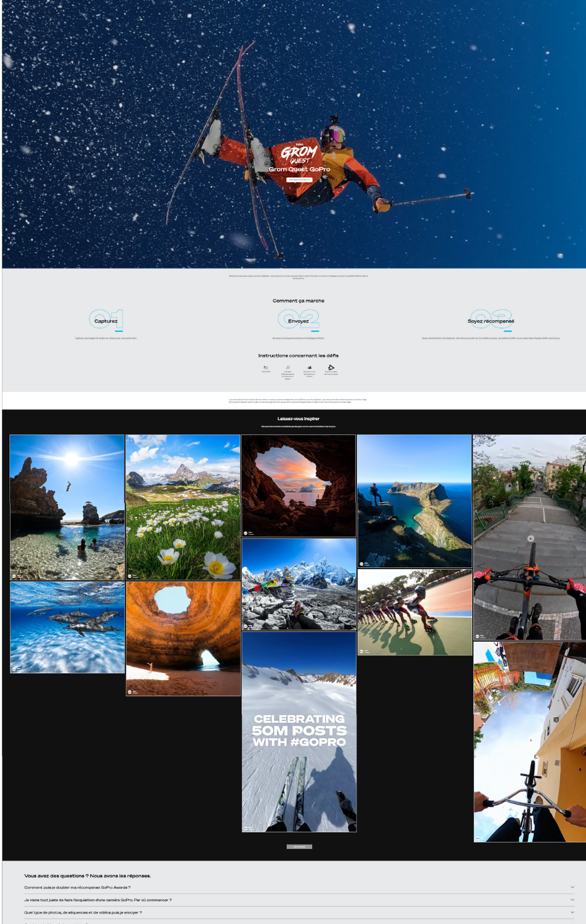586x924 pixels.
Task: Open the Celebrating 50M Posts ski image
Action: (299, 732)
